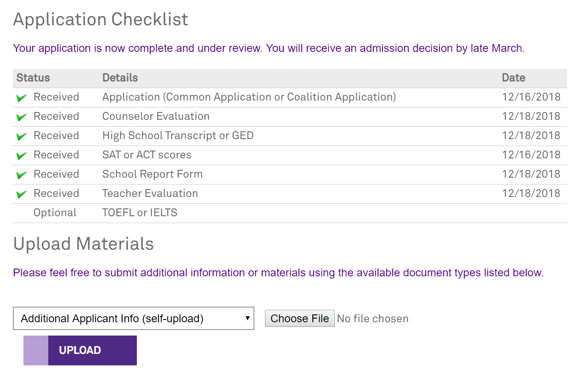Click the Application Checklist heading
Screen dimensions: 574x392
101,19
